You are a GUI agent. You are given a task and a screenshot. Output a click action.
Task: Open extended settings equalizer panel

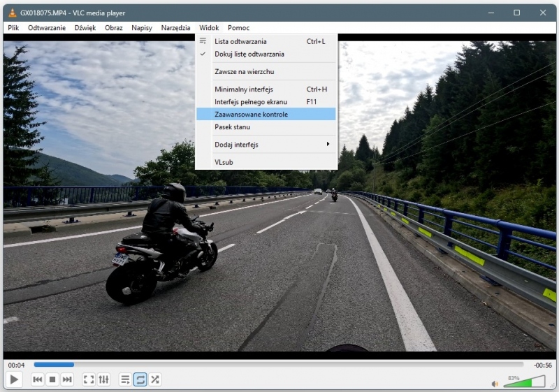(103, 379)
